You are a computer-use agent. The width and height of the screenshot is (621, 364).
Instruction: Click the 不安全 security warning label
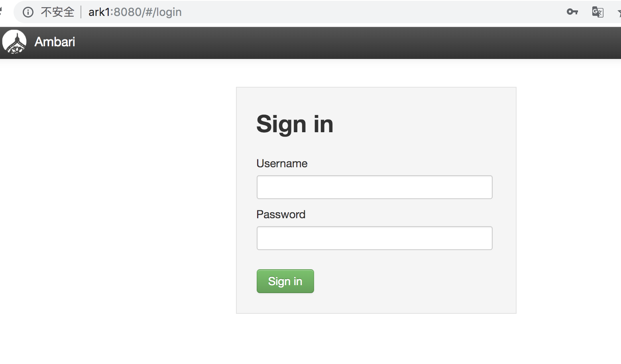point(57,12)
